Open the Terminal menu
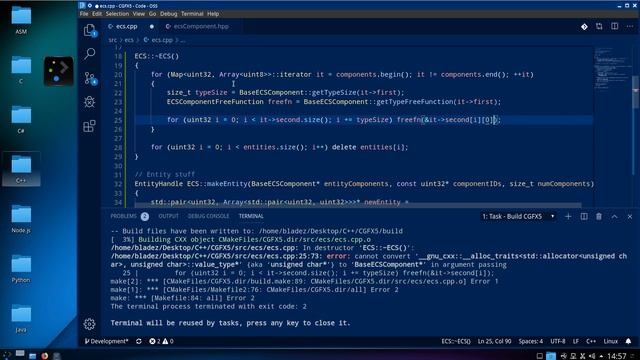640x360 pixels. click(x=192, y=14)
